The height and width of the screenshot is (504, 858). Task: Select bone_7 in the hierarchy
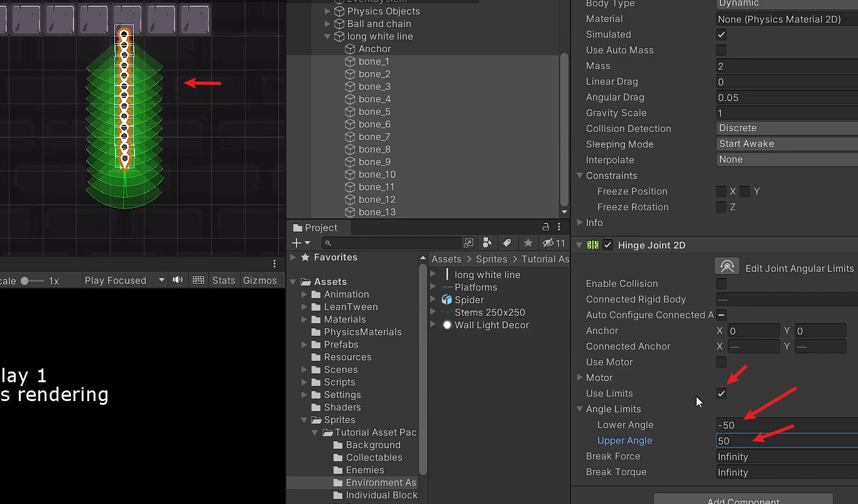pos(374,136)
